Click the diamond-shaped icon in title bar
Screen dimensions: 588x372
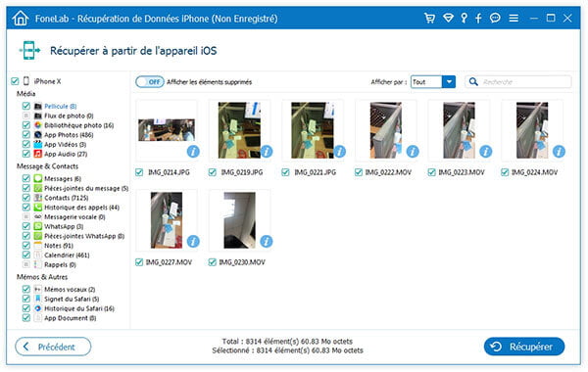tap(448, 18)
